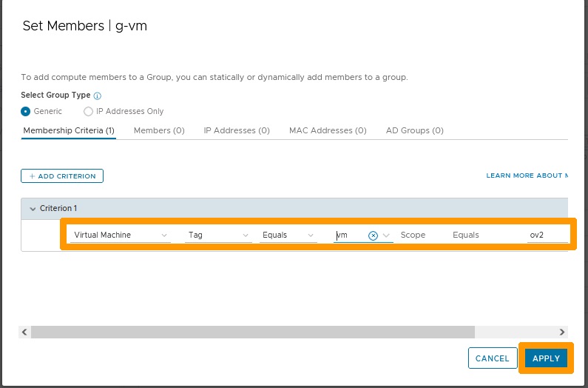Click the info icon beside Select Group Type

point(97,96)
